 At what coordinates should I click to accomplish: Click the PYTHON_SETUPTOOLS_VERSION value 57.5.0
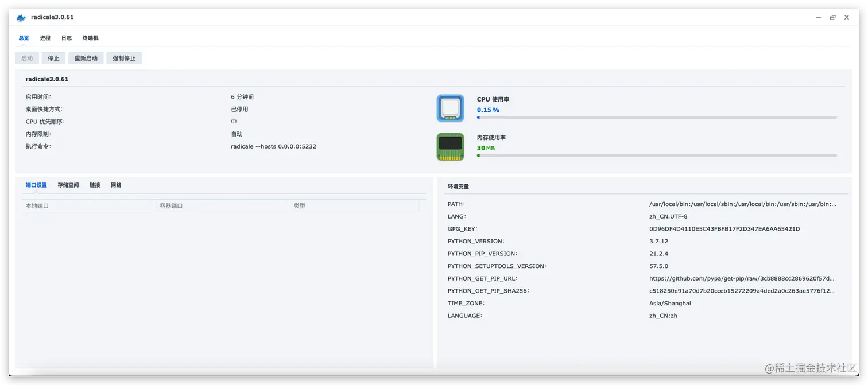pos(658,266)
